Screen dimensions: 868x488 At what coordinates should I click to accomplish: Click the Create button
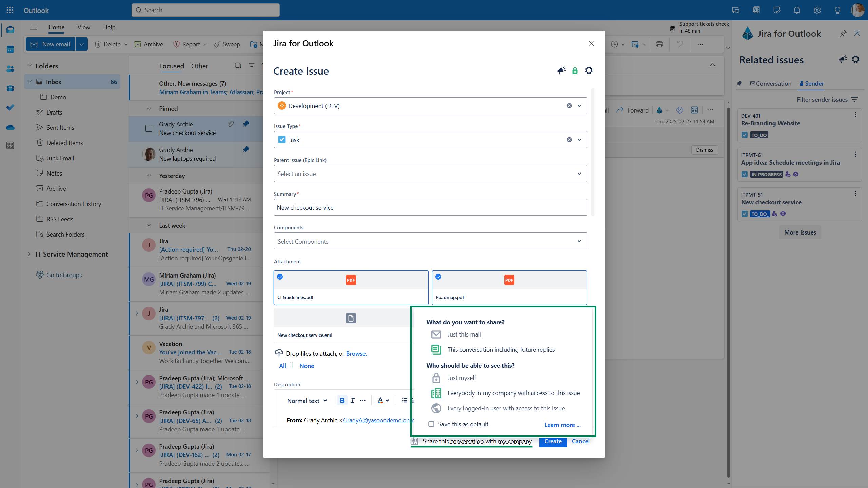point(553,441)
